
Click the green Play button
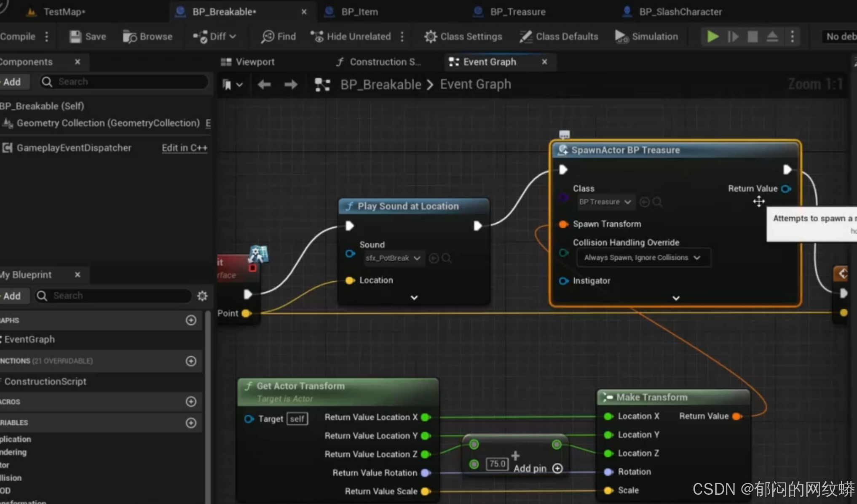[712, 37]
